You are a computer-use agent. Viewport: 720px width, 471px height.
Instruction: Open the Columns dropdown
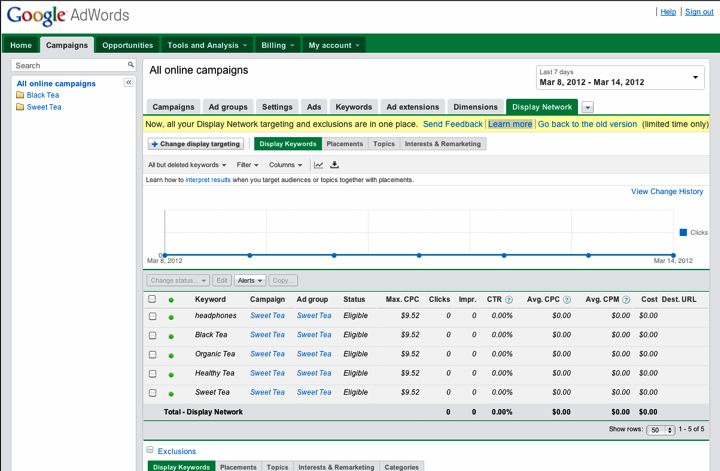[286, 165]
